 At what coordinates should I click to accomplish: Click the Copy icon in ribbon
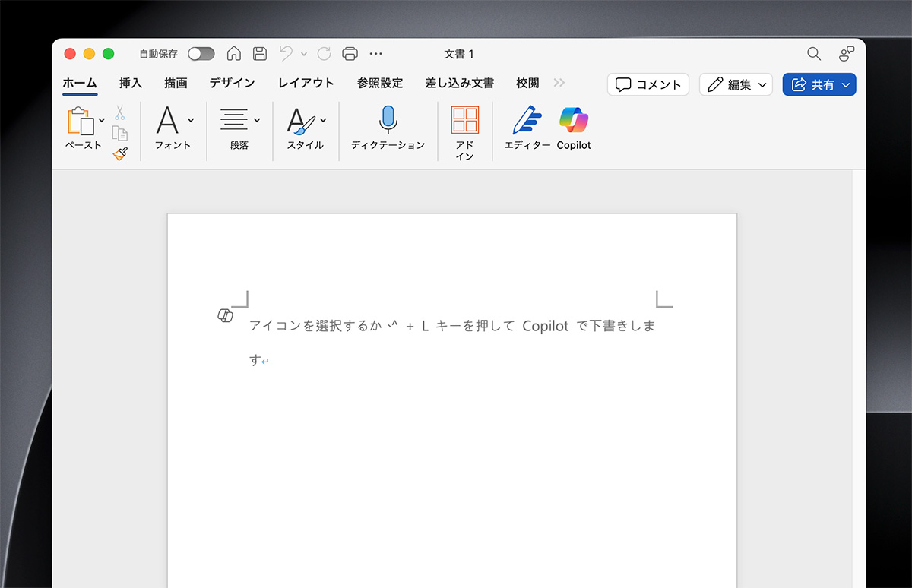pos(120,134)
